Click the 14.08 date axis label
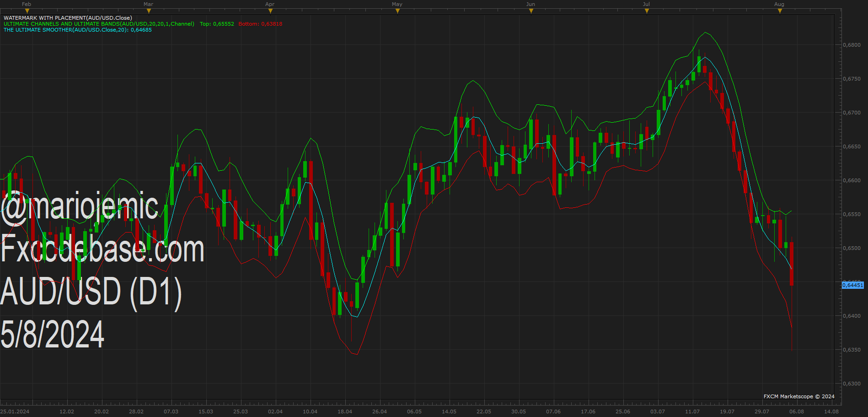Viewport: 868px width, 417px height. pyautogui.click(x=831, y=412)
